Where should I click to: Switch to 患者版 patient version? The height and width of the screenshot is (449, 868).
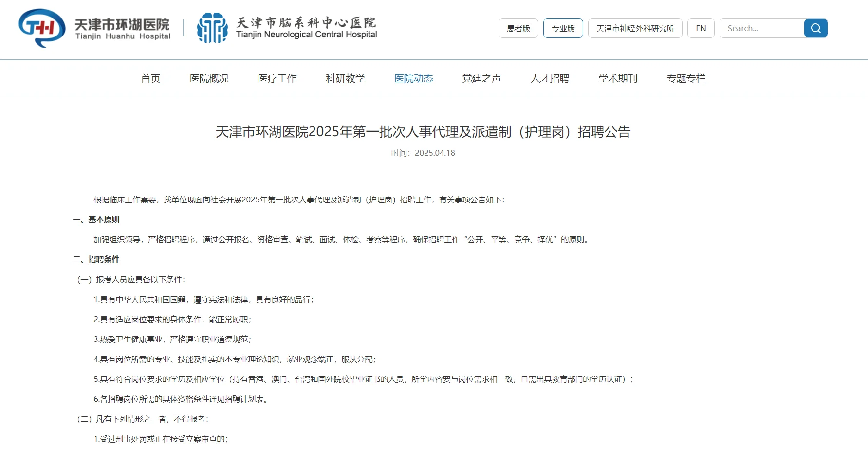point(518,28)
